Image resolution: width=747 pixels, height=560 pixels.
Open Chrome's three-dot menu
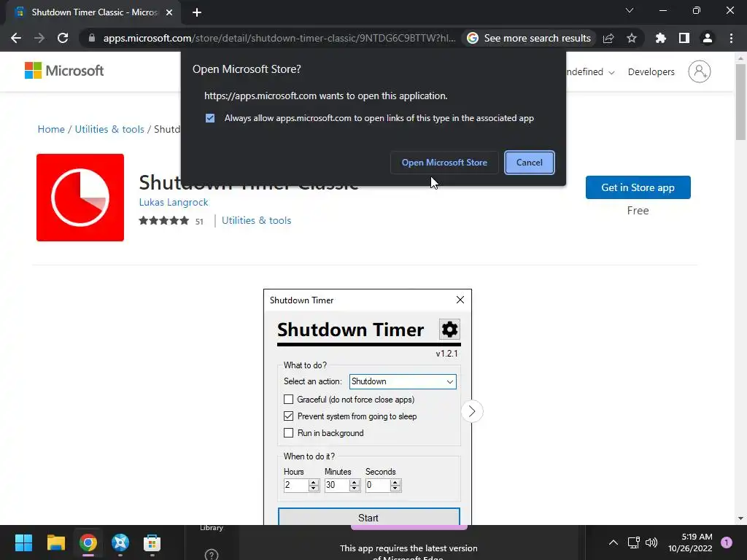[731, 38]
